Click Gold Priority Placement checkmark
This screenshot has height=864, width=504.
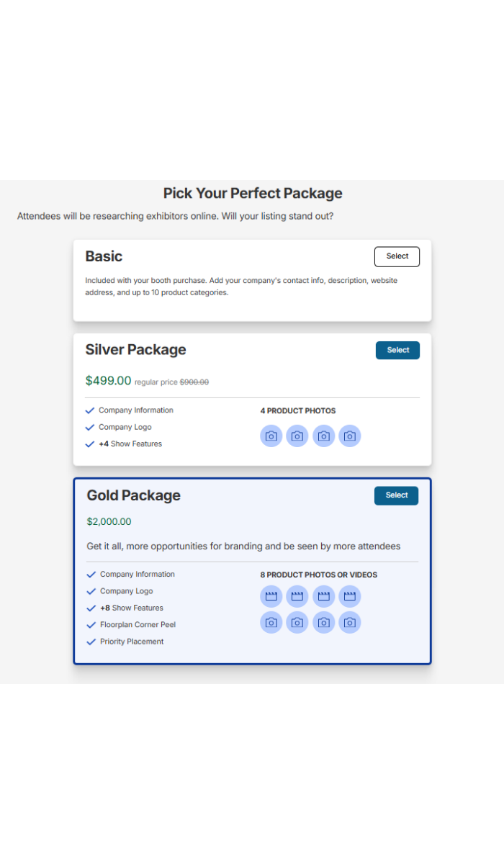91,642
